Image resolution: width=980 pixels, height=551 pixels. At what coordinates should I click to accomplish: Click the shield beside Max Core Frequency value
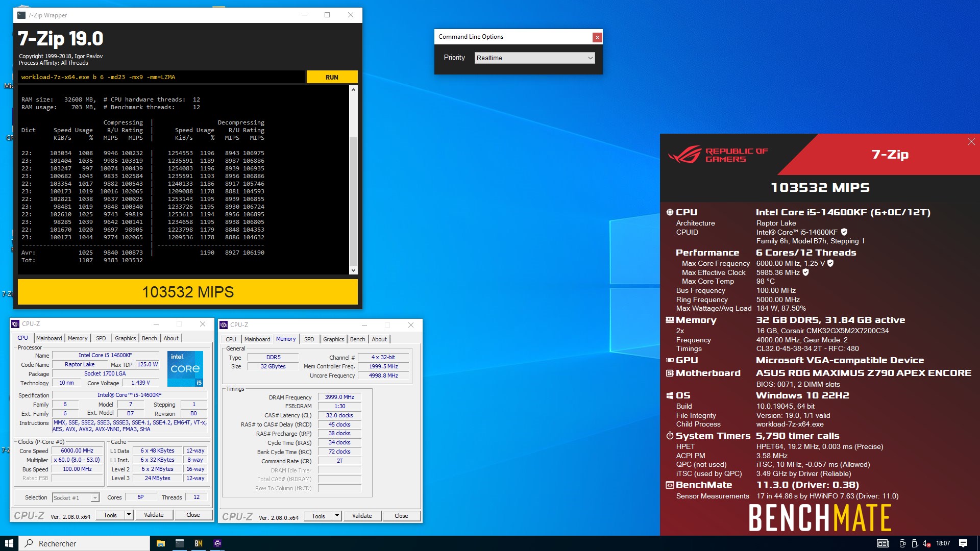click(830, 263)
